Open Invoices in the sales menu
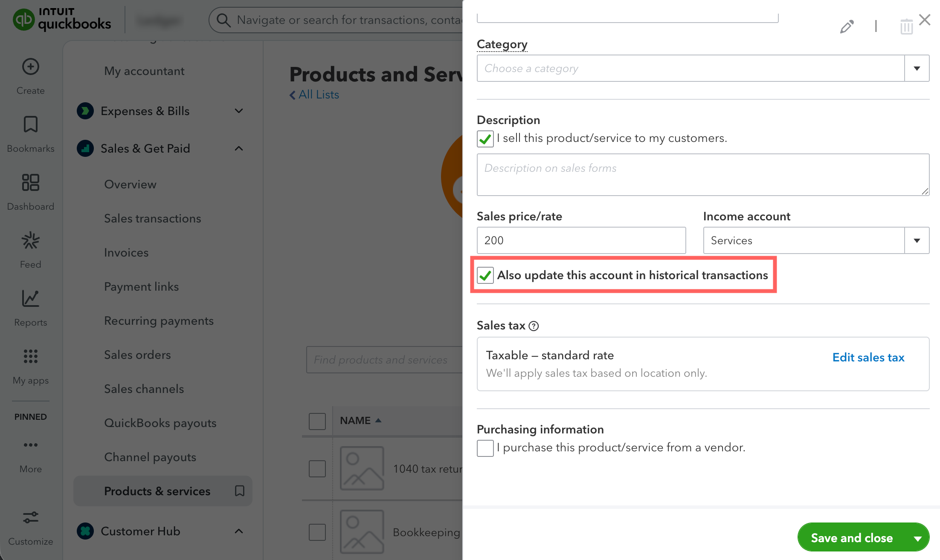The image size is (940, 560). [126, 252]
